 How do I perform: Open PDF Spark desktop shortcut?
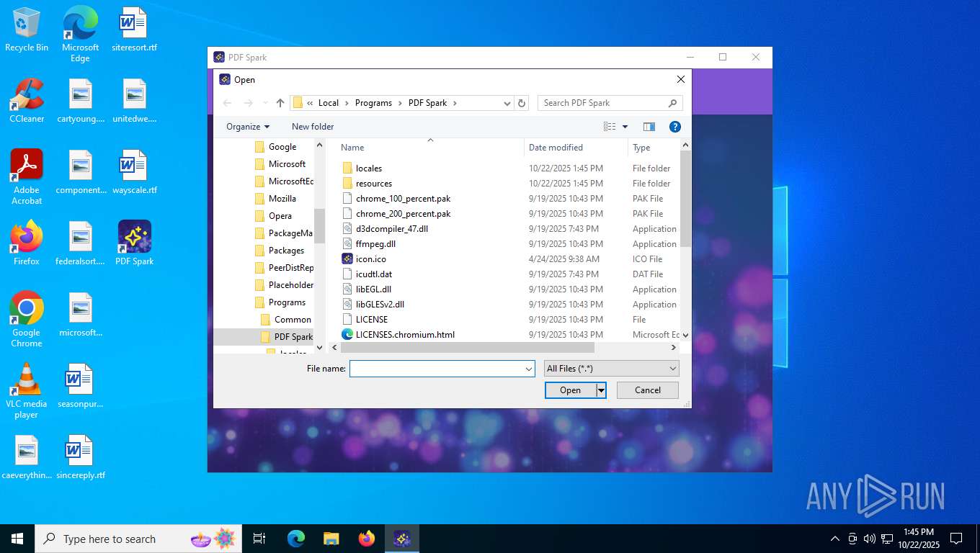[134, 243]
